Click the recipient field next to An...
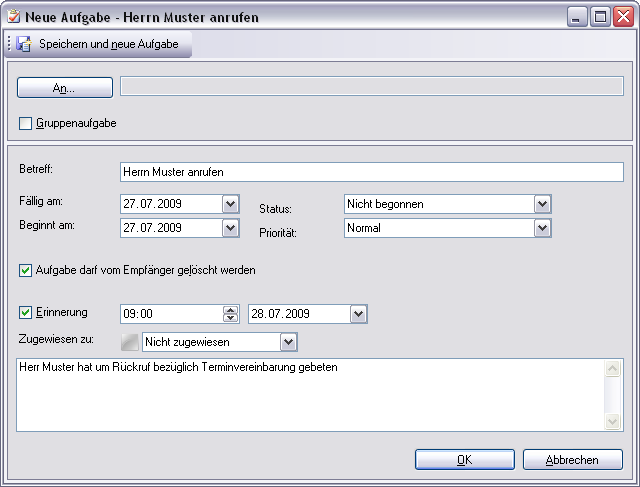The height and width of the screenshot is (487, 640). [x=371, y=87]
